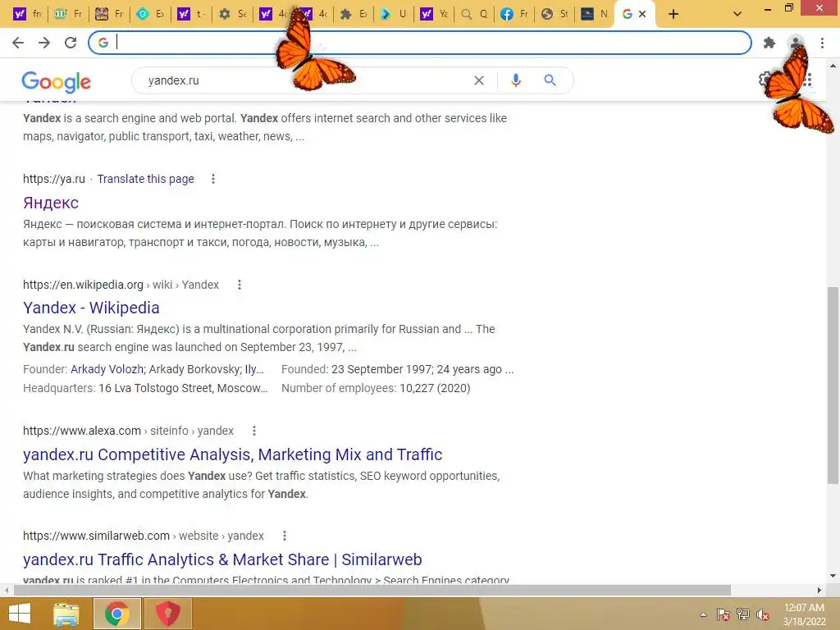Focus the Chrome address bar
The image size is (840, 630).
pyautogui.click(x=420, y=43)
